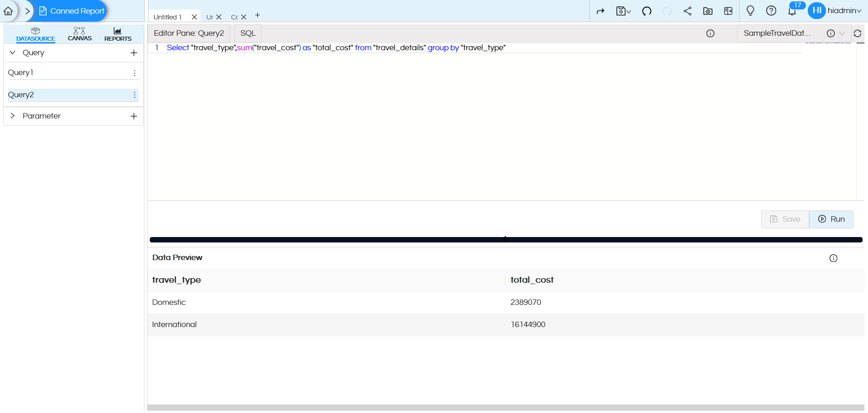Image resolution: width=868 pixels, height=413 pixels.
Task: Open the CANVAS panel
Action: click(x=79, y=33)
